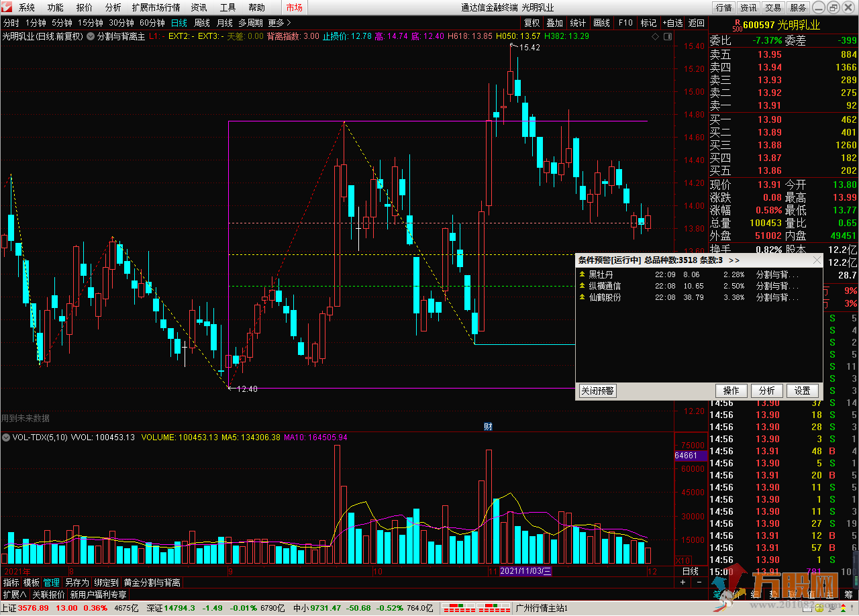The height and width of the screenshot is (616, 859).
Task: Switch to 1分钟 period
Action: click(36, 23)
